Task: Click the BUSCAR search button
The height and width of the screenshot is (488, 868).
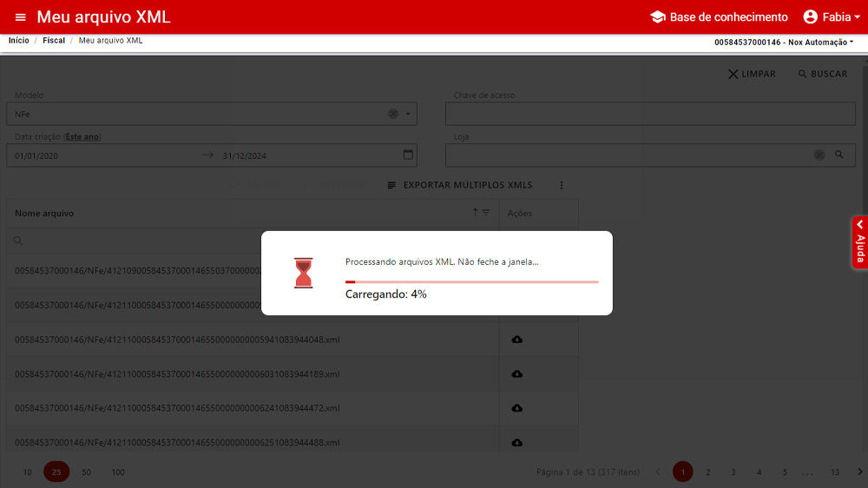Action: [822, 74]
